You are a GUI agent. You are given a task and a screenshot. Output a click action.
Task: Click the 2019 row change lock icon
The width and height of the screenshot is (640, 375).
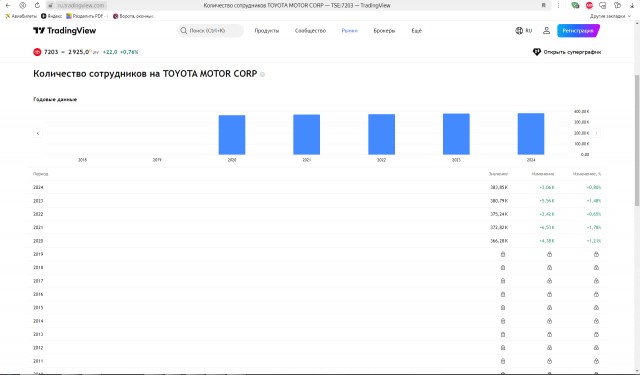pyautogui.click(x=549, y=254)
